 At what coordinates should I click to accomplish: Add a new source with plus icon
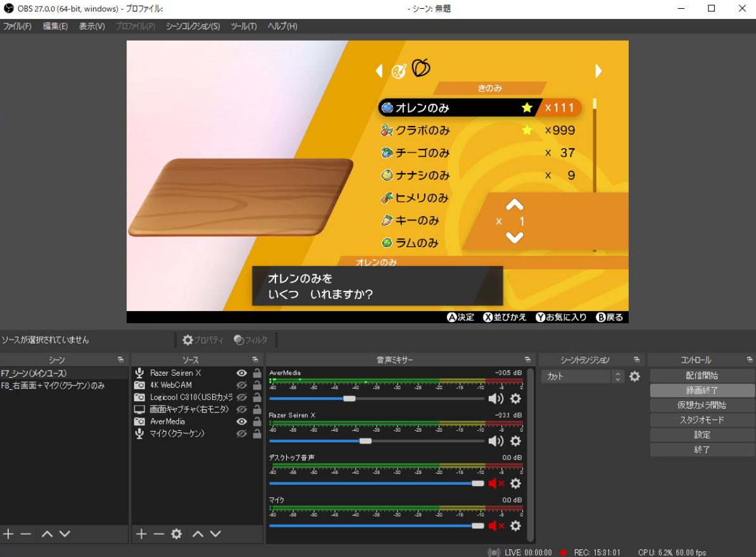[141, 534]
